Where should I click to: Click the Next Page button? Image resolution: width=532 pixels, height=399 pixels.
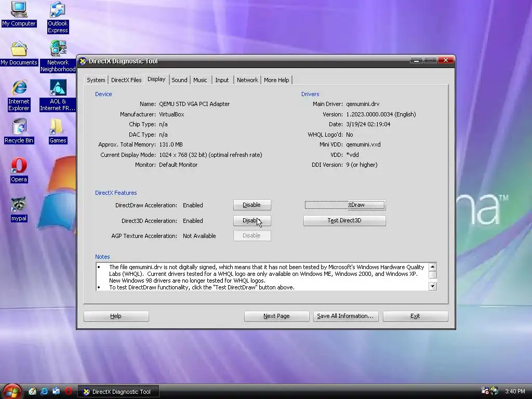(276, 316)
